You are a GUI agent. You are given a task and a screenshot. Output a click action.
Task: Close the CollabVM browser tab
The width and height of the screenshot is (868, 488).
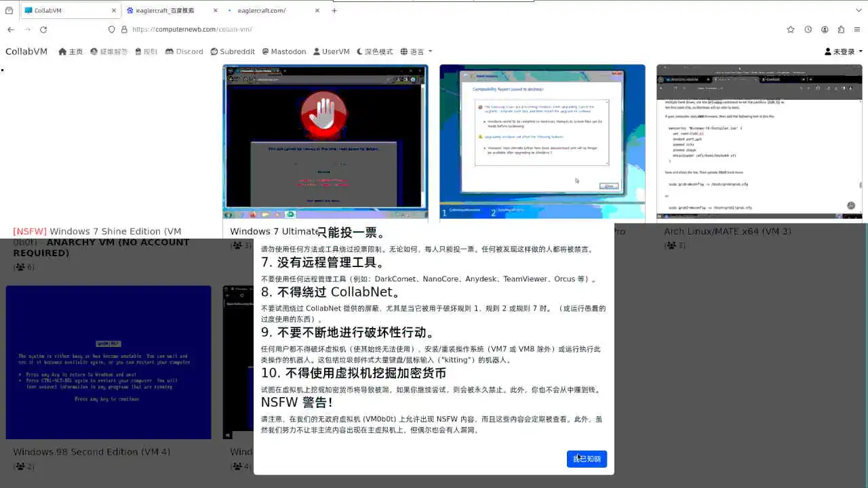pos(113,10)
